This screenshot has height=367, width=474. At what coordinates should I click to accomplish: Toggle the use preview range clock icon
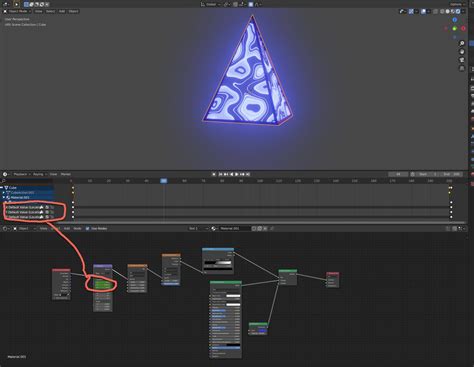click(x=412, y=174)
